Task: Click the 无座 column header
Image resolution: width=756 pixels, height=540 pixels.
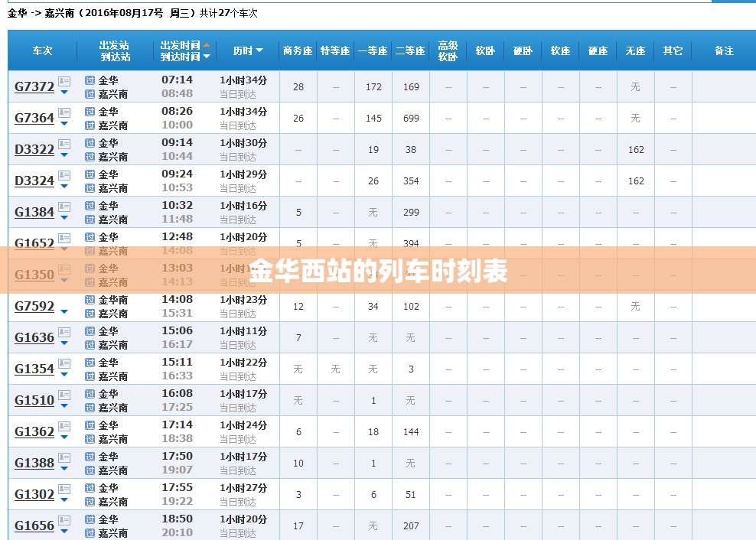Action: point(635,50)
